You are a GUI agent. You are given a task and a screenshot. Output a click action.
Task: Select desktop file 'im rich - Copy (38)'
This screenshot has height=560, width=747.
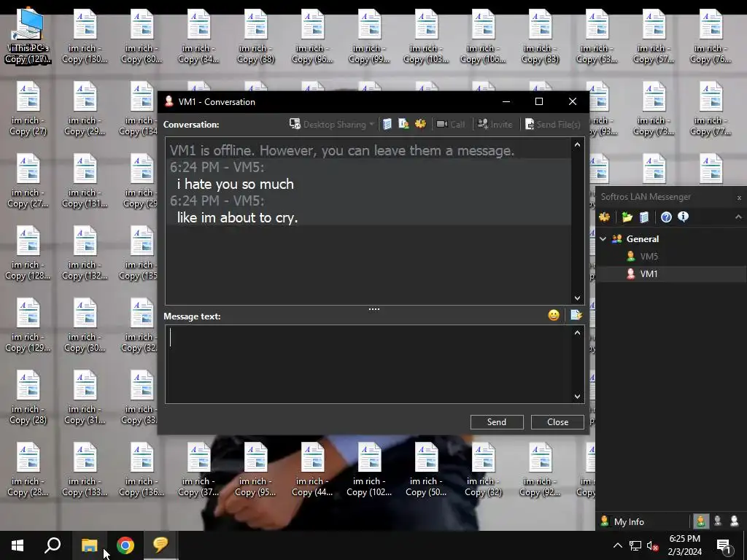click(256, 36)
